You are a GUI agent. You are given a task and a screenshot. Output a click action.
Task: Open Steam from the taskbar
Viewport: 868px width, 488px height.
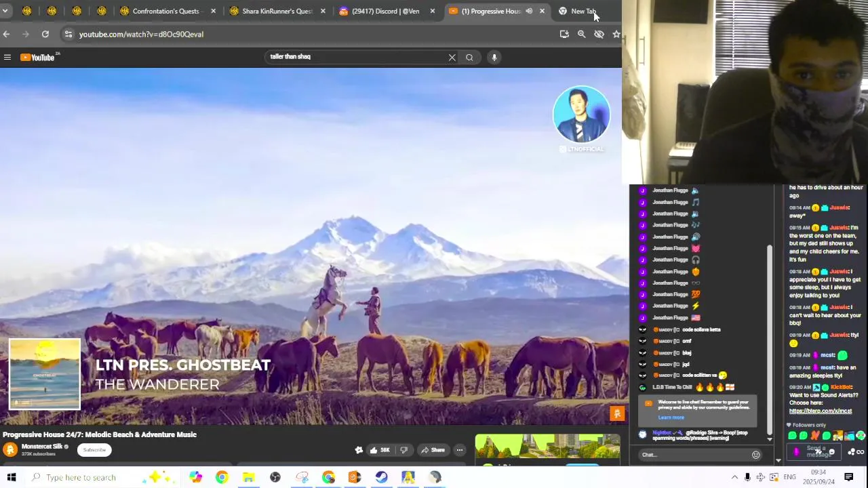381,477
